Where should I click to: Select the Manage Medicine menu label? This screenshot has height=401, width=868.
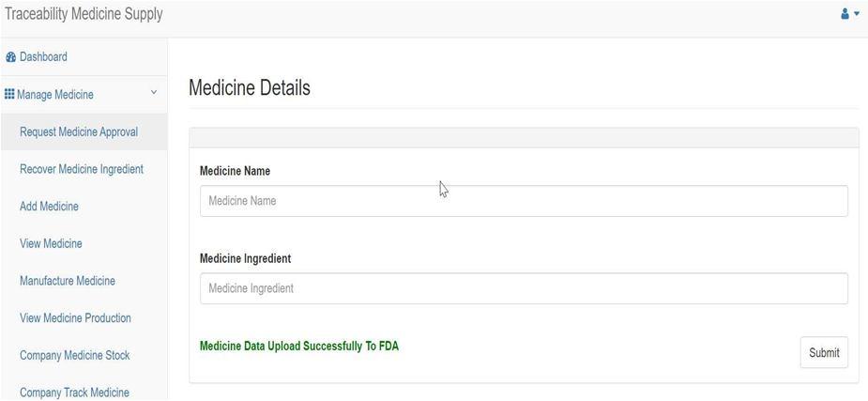click(55, 95)
